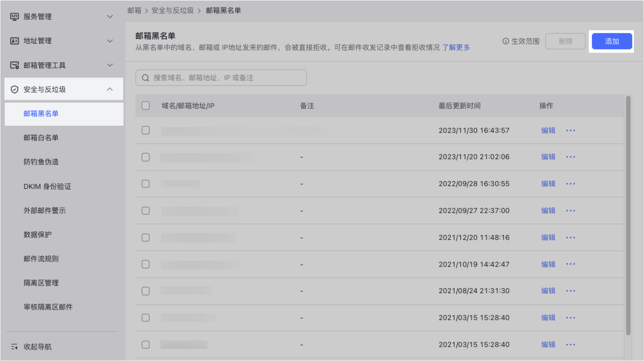
Task: Click the blue 添加 button
Action: (x=612, y=41)
